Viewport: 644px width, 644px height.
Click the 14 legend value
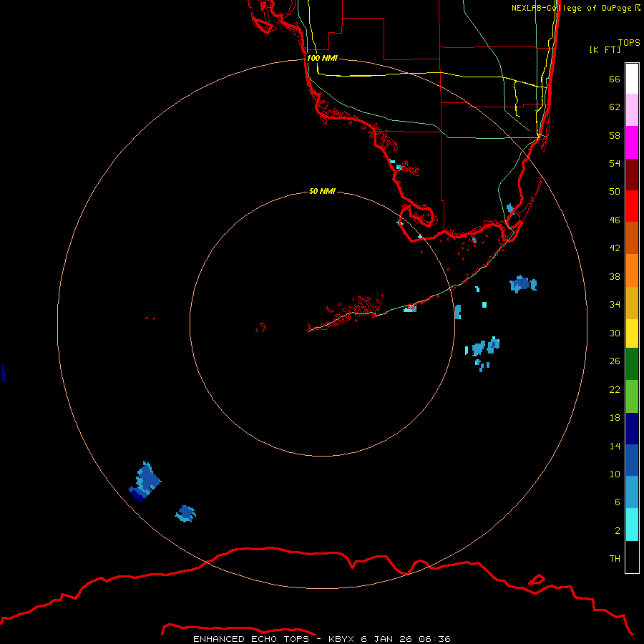pos(615,446)
